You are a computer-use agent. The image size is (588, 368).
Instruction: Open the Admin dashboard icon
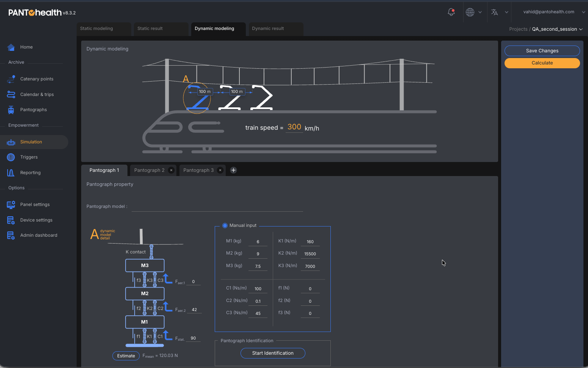click(x=11, y=235)
